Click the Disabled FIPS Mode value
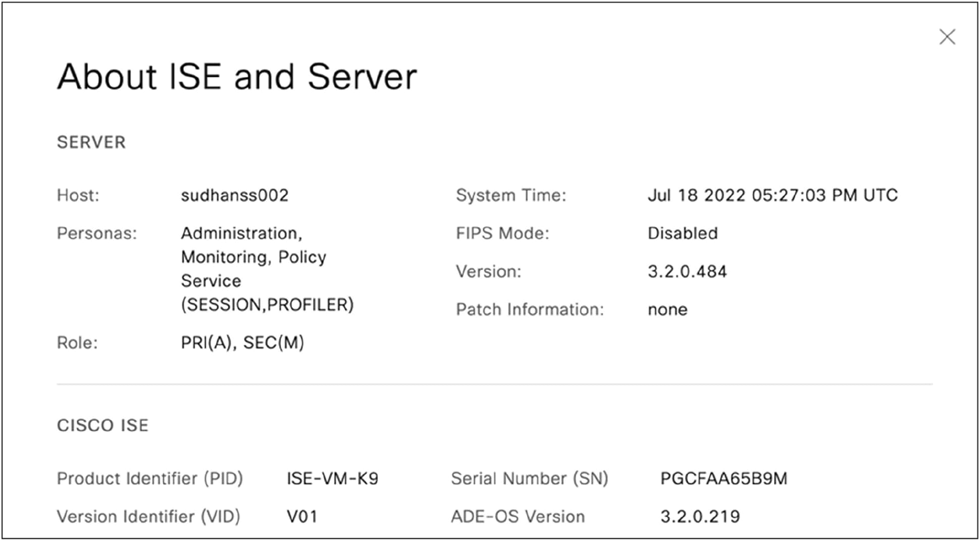Screen dimensions: 980x541 click(682, 233)
